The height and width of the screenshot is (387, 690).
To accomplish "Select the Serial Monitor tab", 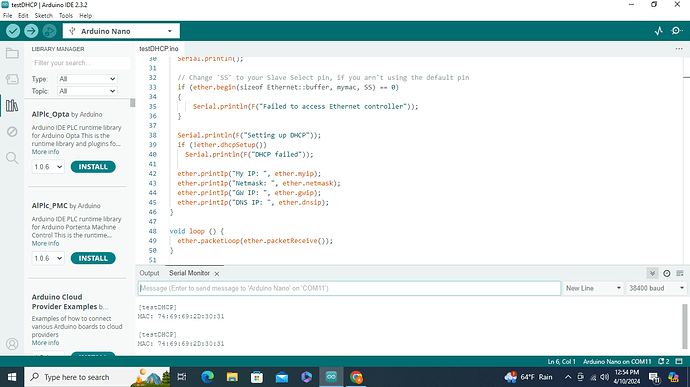I will 189,273.
